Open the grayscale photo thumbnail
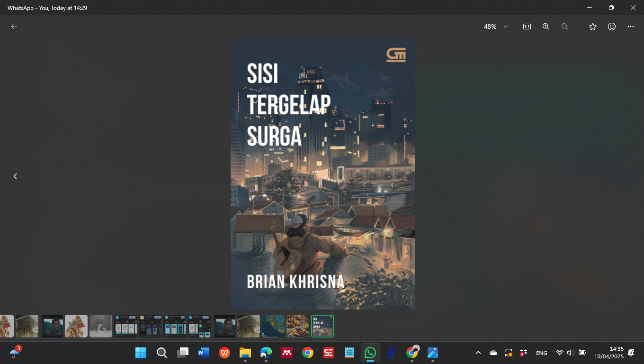This screenshot has height=364, width=644. tap(101, 326)
